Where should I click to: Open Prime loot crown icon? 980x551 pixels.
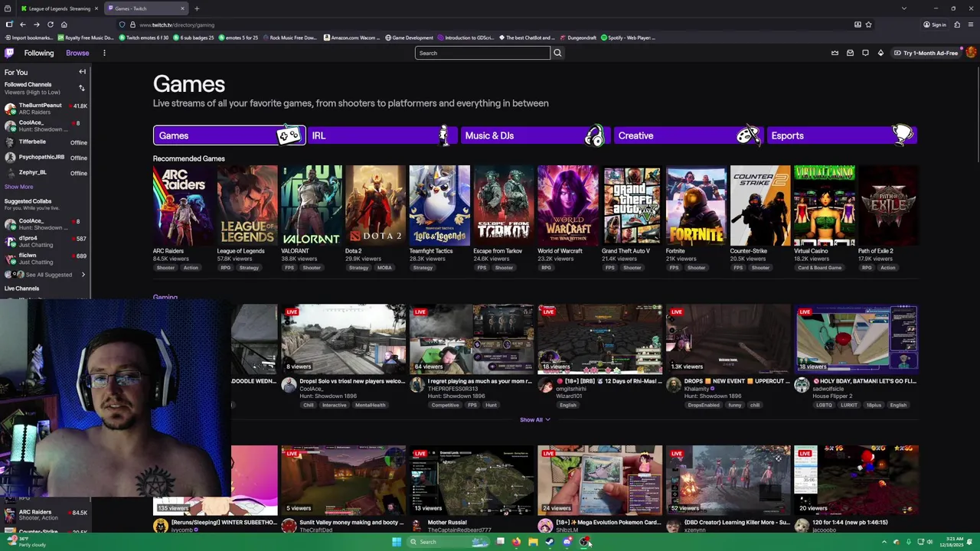click(x=835, y=53)
